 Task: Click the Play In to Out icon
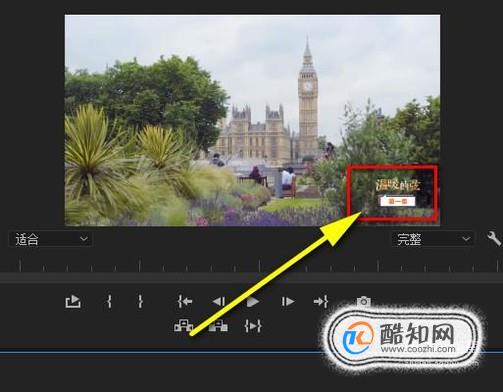tap(253, 326)
